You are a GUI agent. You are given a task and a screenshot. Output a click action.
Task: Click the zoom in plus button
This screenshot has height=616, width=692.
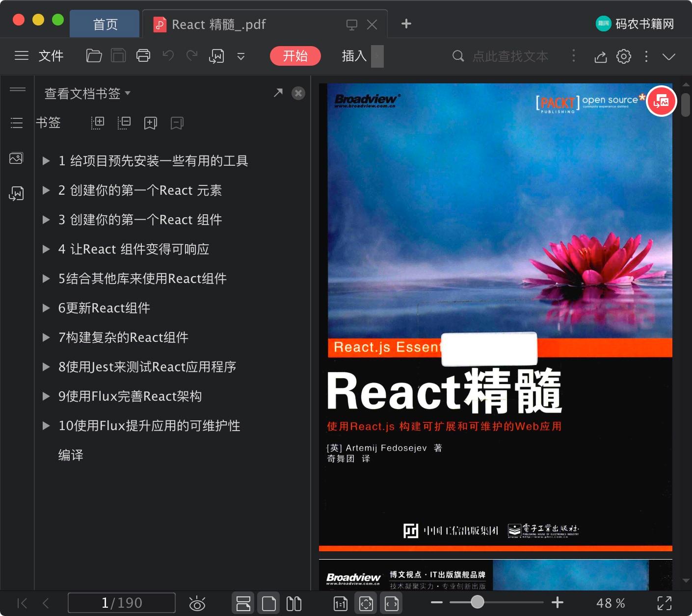(558, 602)
